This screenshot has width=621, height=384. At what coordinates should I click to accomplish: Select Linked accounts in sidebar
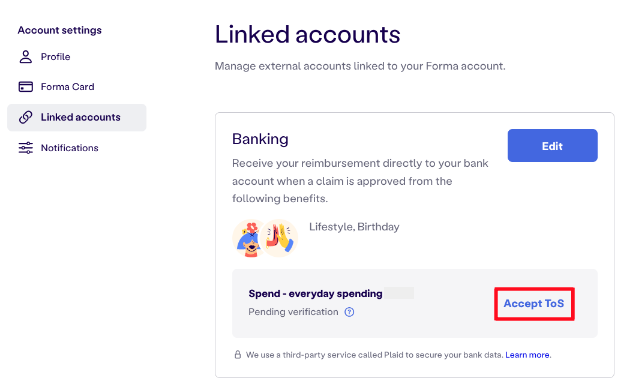77,118
